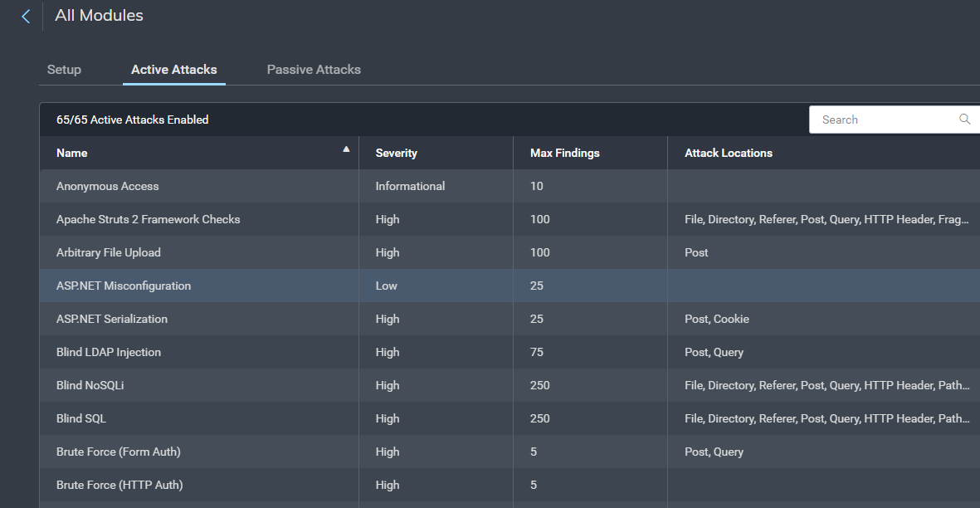Image resolution: width=980 pixels, height=508 pixels.
Task: Open Apache Struts 2 Framework Checks
Action: pyautogui.click(x=149, y=219)
